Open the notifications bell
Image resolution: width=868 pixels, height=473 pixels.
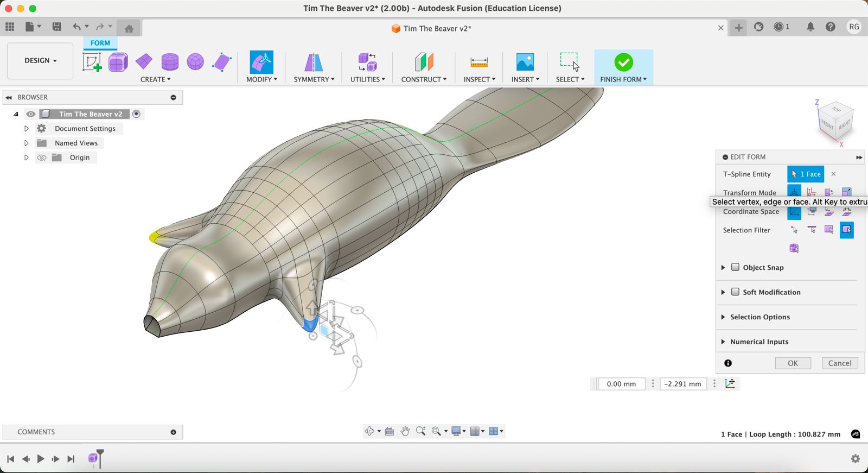[810, 27]
